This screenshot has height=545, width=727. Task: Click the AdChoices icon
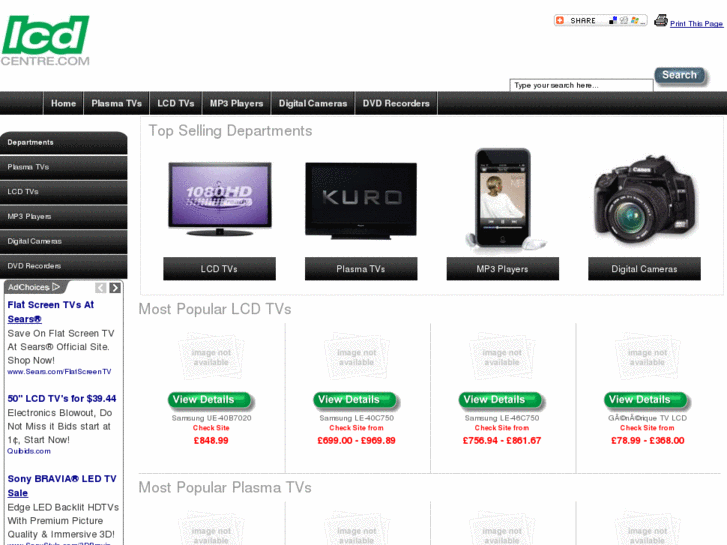point(35,287)
